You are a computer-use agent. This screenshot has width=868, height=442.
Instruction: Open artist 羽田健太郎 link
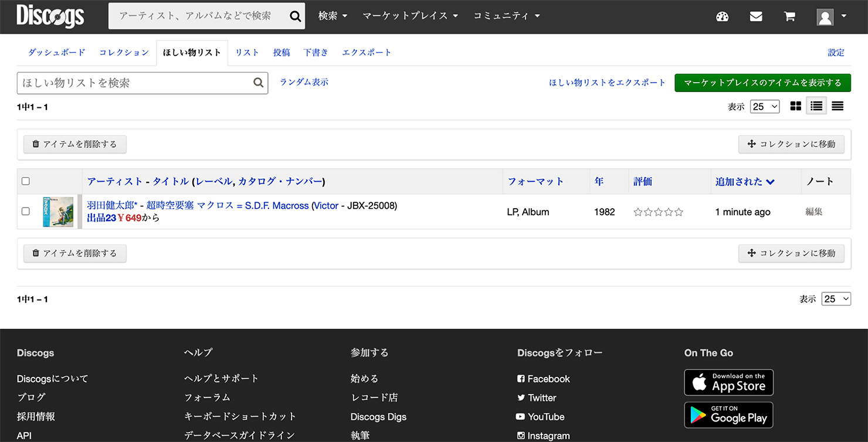(x=112, y=206)
